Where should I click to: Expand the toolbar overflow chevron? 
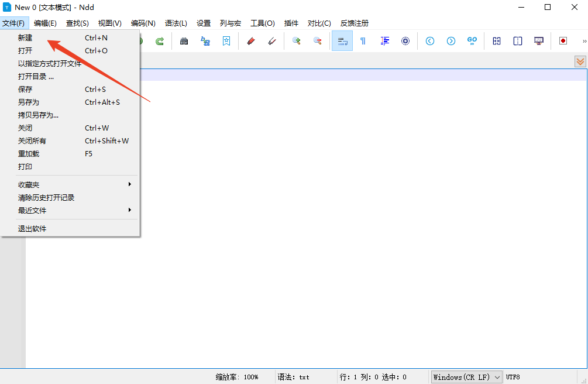tap(584, 42)
